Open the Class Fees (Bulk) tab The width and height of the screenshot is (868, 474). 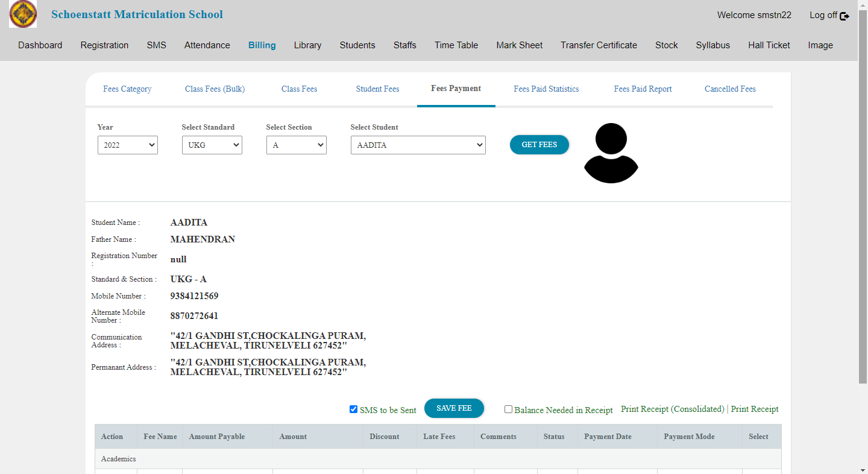215,89
